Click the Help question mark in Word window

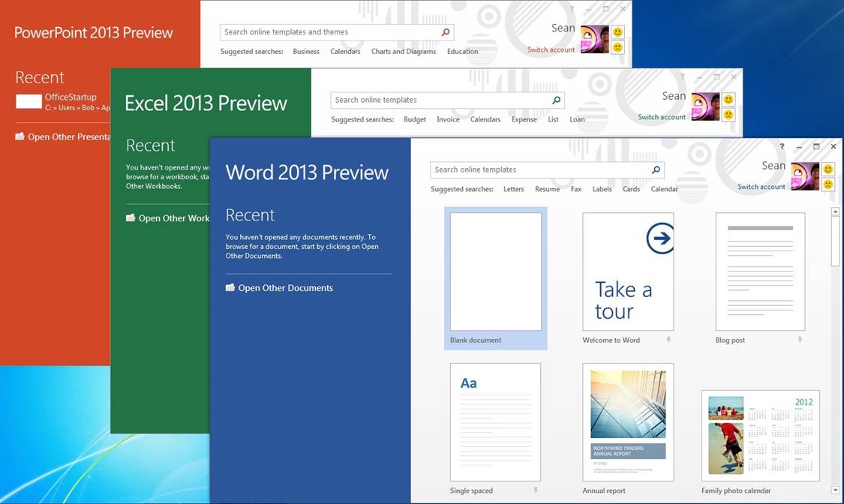pos(782,147)
